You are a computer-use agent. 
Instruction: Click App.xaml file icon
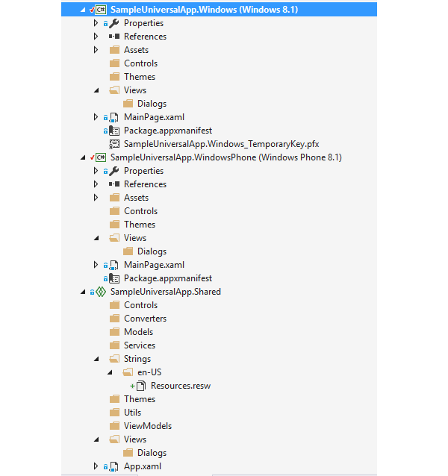point(114,466)
